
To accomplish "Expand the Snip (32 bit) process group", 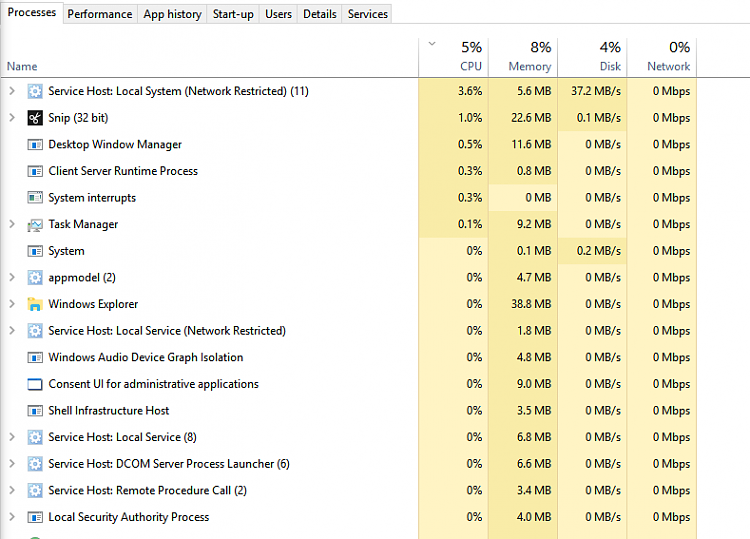I will pyautogui.click(x=12, y=118).
